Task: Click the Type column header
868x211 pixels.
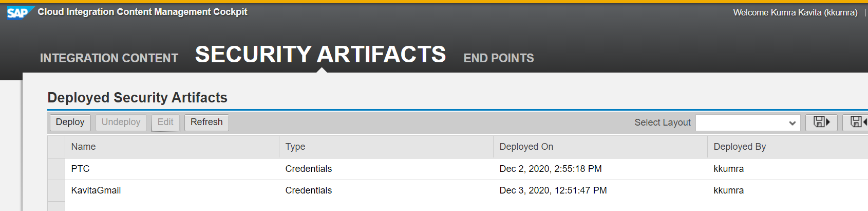Action: click(295, 147)
